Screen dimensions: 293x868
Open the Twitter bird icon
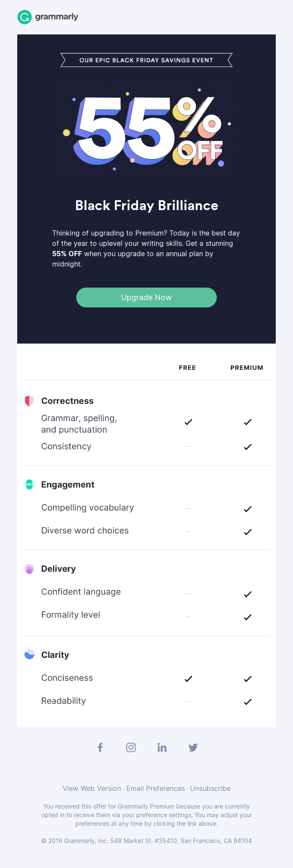[x=193, y=747]
